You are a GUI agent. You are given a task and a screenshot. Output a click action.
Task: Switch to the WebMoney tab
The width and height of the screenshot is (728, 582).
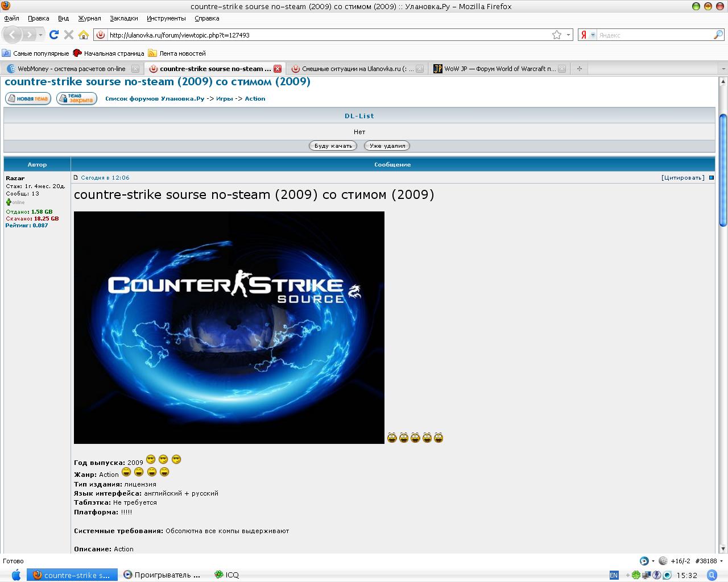pyautogui.click(x=71, y=69)
